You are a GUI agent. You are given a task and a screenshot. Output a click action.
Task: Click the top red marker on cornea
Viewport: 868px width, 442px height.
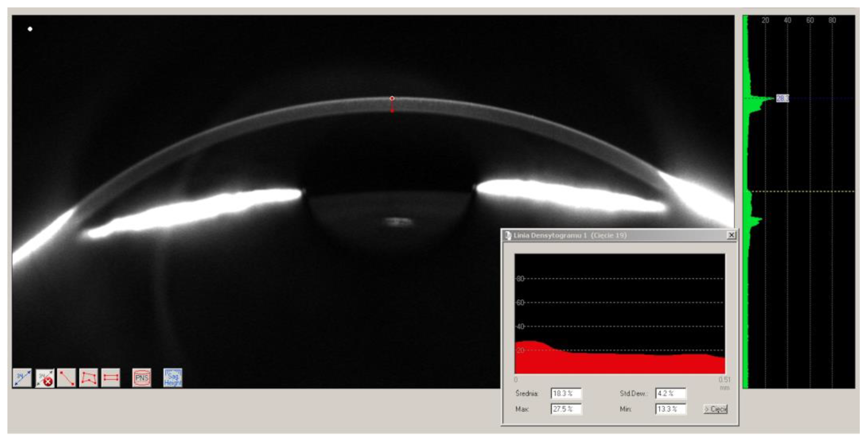tap(392, 98)
